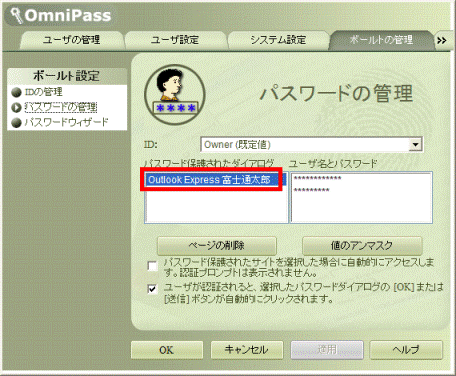Click the arrow icon beside パスワードの管理
Image resolution: width=456 pixels, height=376 pixels.
point(16,107)
